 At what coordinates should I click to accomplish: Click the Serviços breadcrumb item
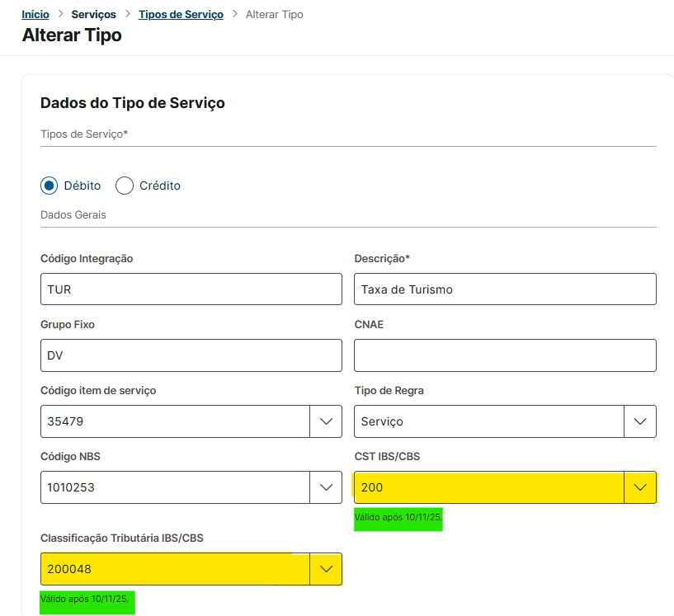coord(94,15)
